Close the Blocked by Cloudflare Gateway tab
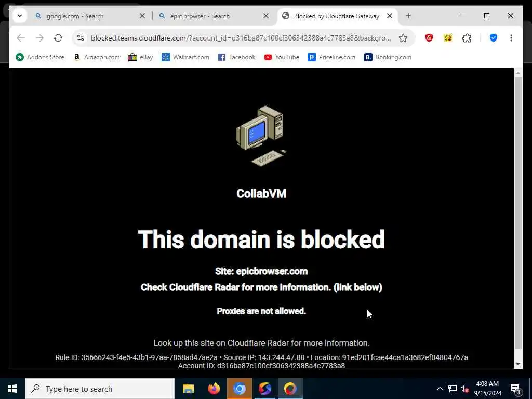Viewport: 532px width, 399px height. 390,16
